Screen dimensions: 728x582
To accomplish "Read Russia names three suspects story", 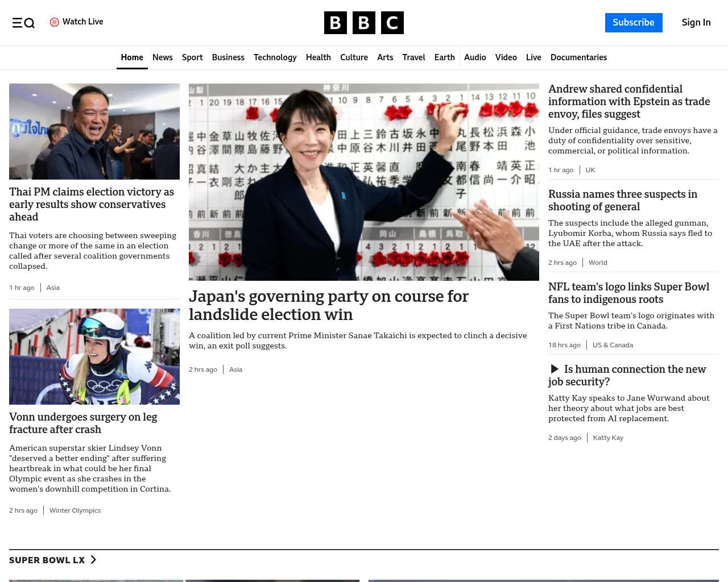I will tap(622, 200).
